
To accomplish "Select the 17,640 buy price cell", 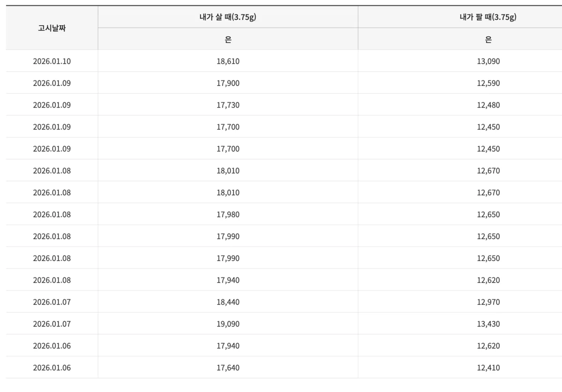I will [x=228, y=368].
